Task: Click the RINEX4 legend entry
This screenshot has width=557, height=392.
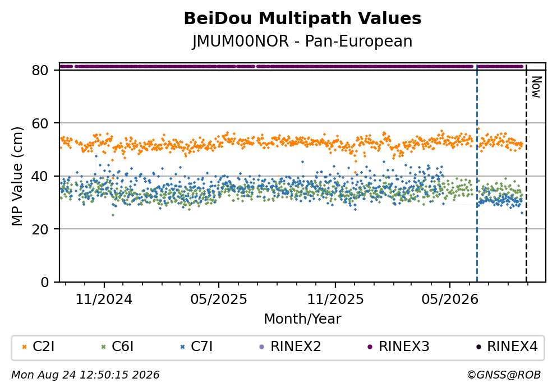Action: point(507,347)
